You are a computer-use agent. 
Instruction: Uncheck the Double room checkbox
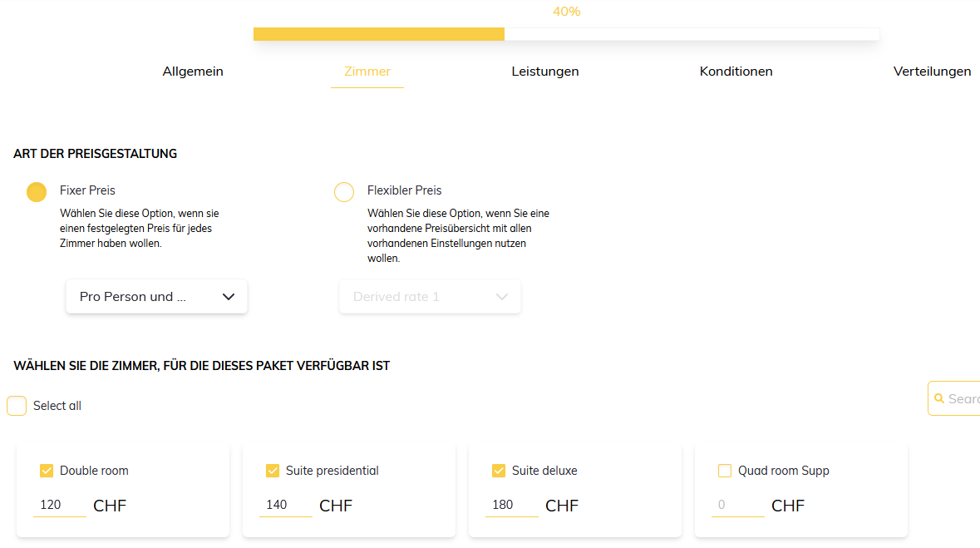47,471
